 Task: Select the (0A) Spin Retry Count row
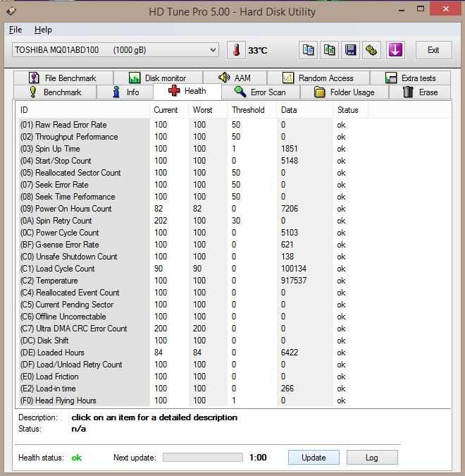[233, 221]
